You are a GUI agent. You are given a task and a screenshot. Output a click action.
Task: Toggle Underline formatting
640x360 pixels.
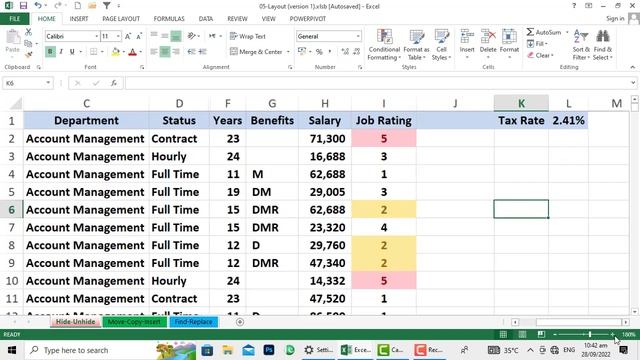click(72, 52)
